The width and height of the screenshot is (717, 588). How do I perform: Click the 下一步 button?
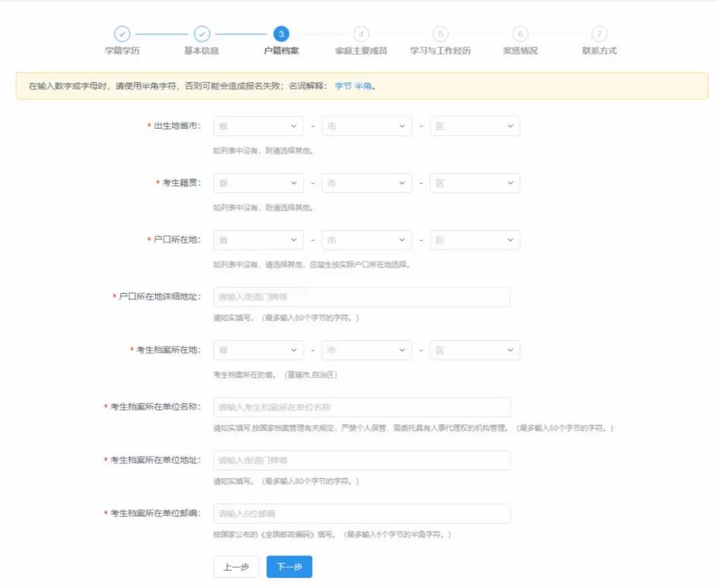tap(289, 567)
